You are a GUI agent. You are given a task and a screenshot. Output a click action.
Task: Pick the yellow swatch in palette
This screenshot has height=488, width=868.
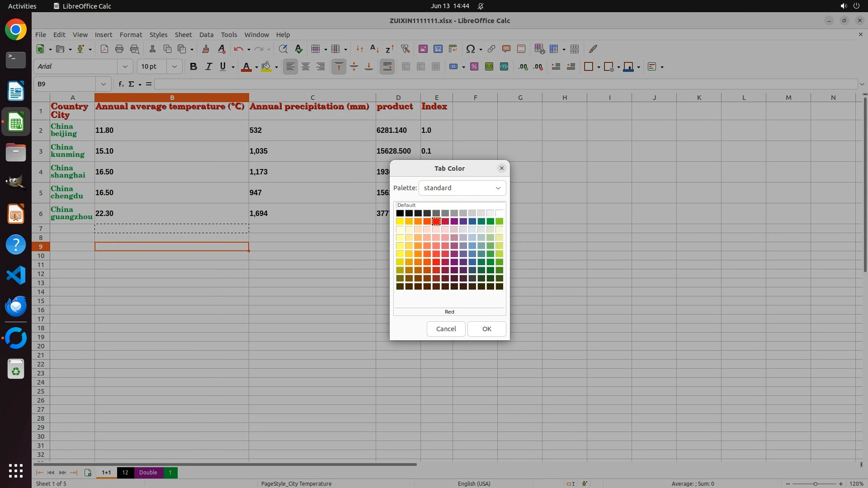click(400, 221)
